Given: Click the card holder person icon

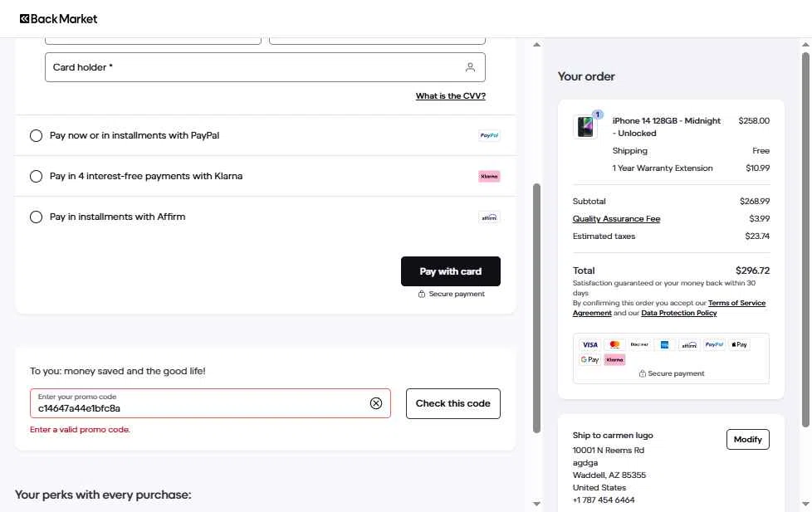Looking at the screenshot, I should (x=470, y=67).
